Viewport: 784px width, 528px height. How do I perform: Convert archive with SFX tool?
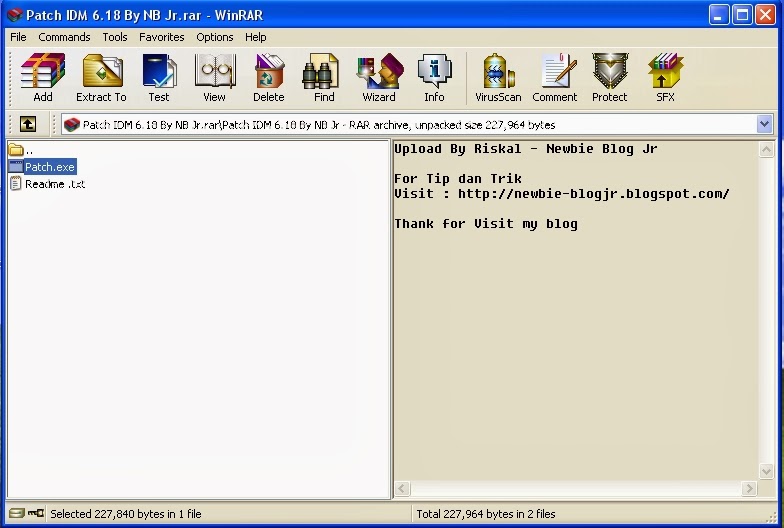coord(666,78)
